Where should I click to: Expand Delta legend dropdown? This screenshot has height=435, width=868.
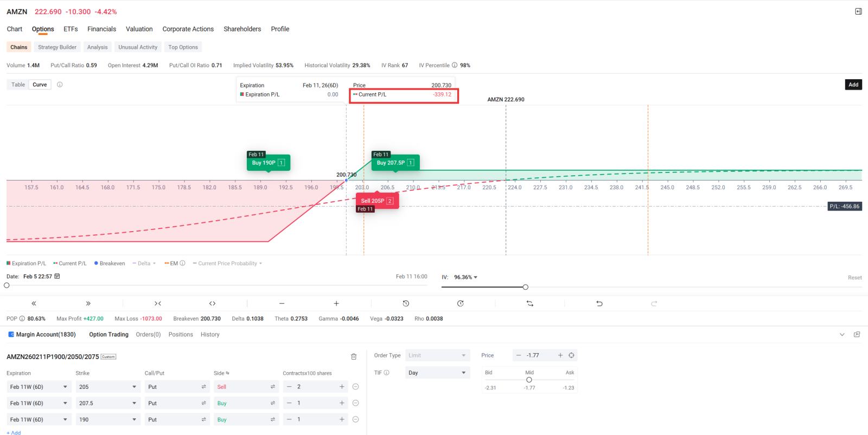click(154, 264)
